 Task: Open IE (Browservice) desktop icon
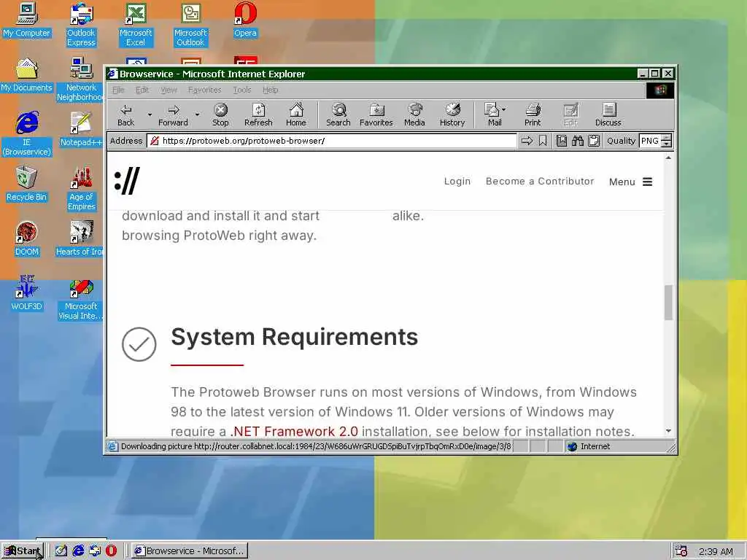[26, 134]
